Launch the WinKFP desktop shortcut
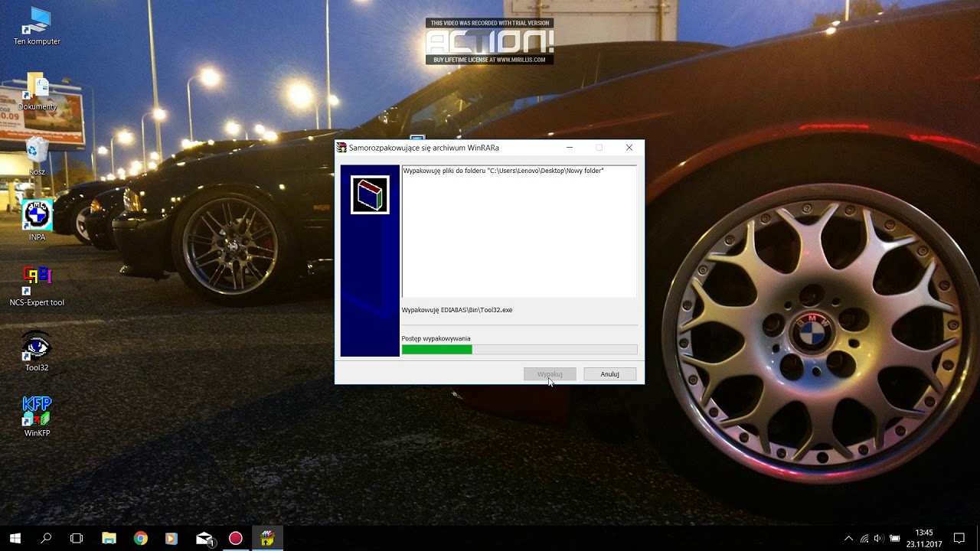Viewport: 980px width, 551px height. (37, 417)
